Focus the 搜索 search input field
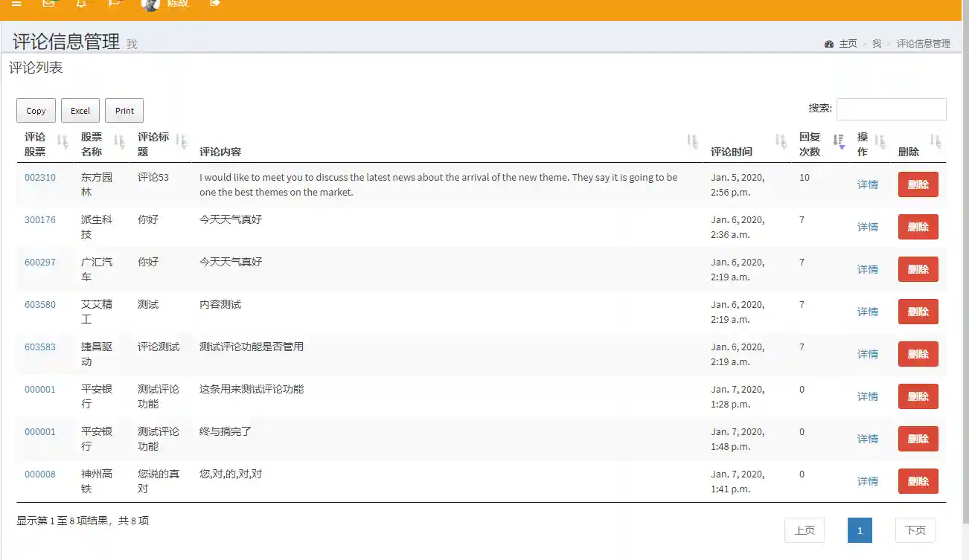This screenshot has width=969, height=560. (891, 109)
